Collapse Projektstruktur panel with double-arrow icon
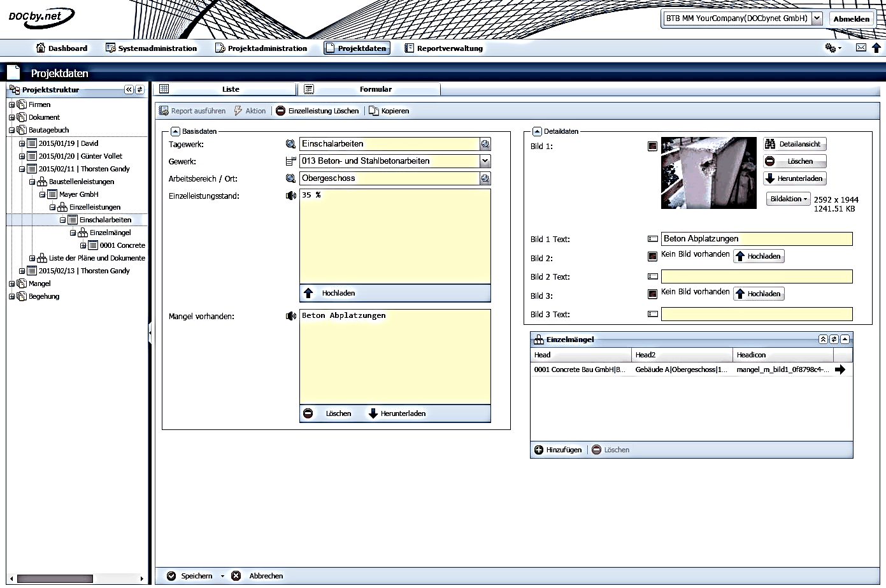886x588 pixels. 129,90
